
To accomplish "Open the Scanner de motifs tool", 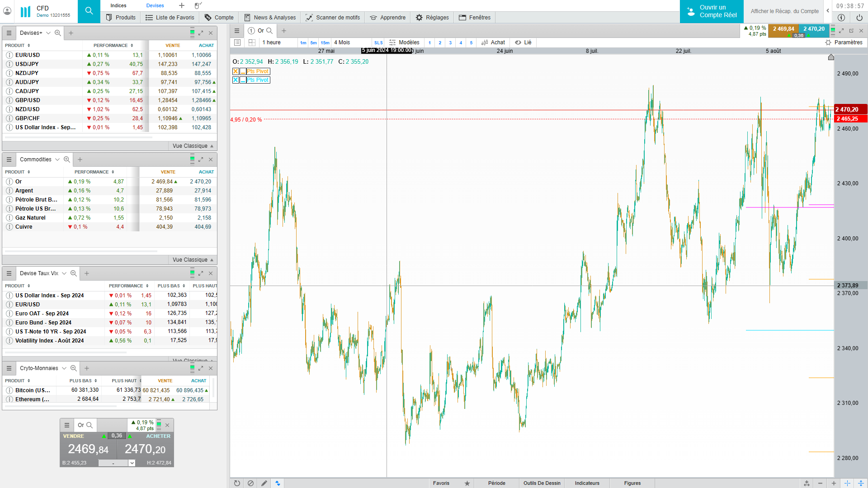I will pyautogui.click(x=333, y=18).
